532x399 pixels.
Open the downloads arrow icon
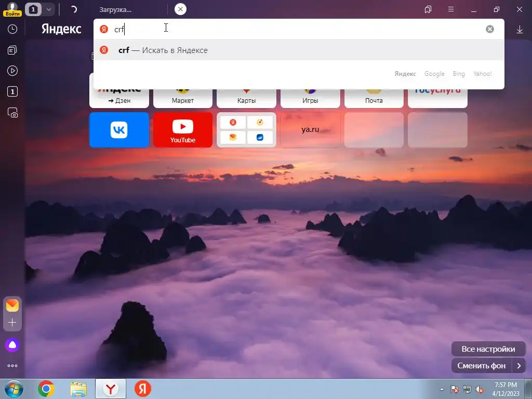[520, 30]
